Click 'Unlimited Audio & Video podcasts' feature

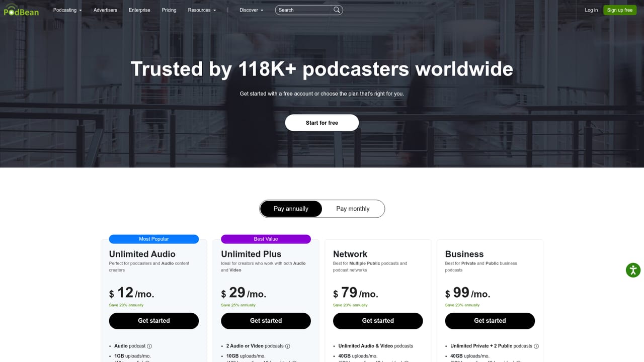[376, 346]
